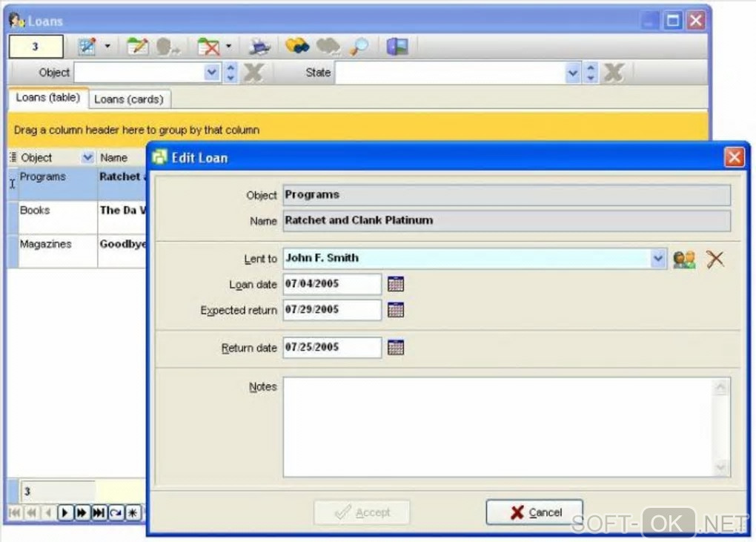Open the calendar icon for Expected return

click(x=395, y=310)
